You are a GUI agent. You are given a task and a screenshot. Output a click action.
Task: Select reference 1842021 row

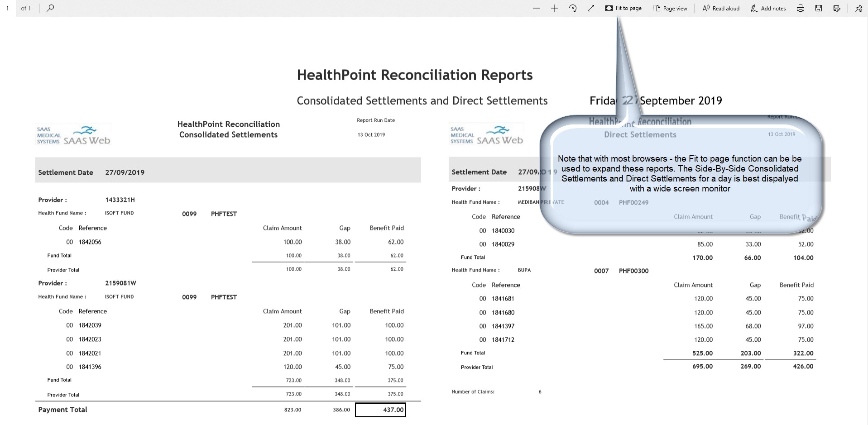pyautogui.click(x=90, y=353)
